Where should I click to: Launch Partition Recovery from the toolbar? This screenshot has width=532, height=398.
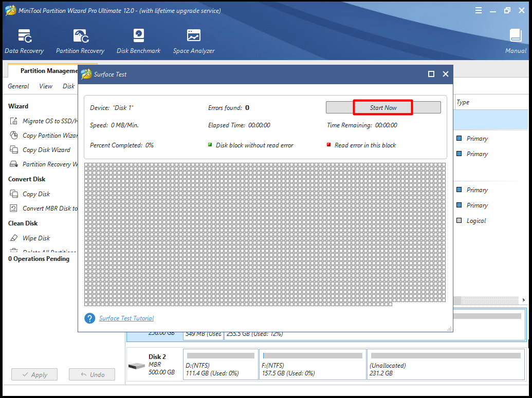[80, 42]
